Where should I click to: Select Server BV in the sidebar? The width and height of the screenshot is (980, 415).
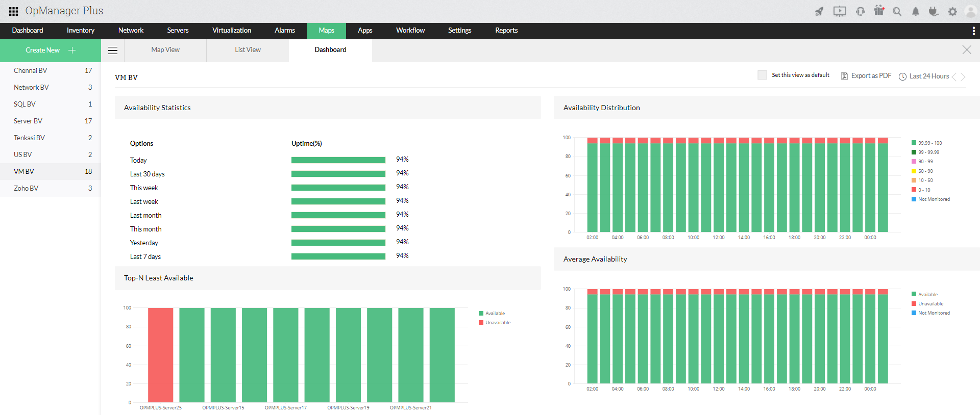51,121
